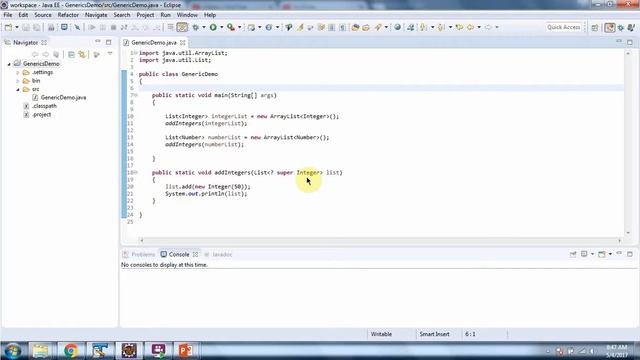The height and width of the screenshot is (360, 640).
Task: Click Collapse All icon in Navigator
Action: pos(71,54)
